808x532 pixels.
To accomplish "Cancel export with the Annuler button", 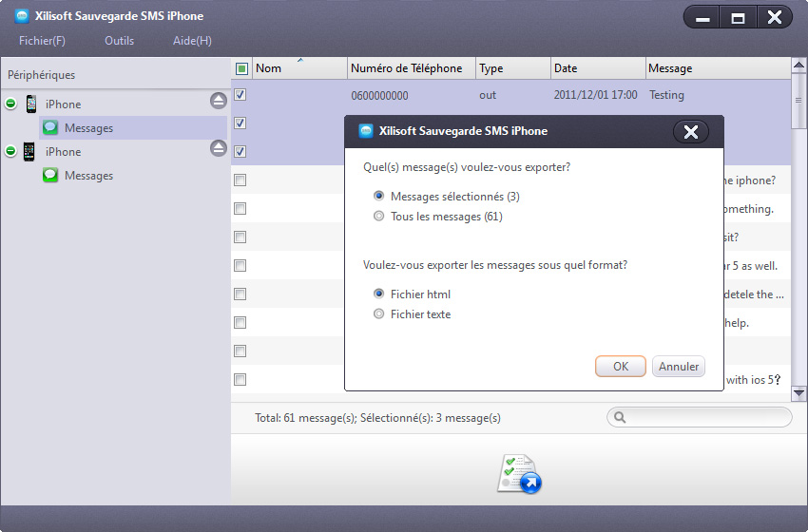I will point(678,366).
